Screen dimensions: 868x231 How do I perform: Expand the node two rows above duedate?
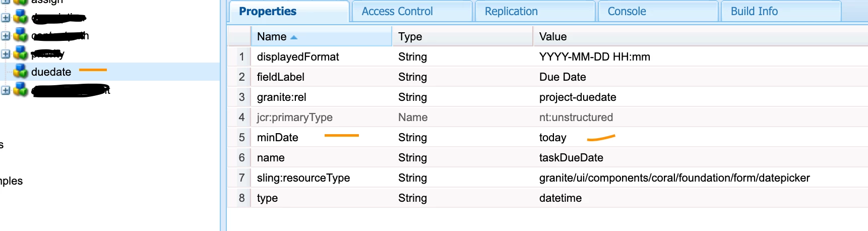click(6, 36)
